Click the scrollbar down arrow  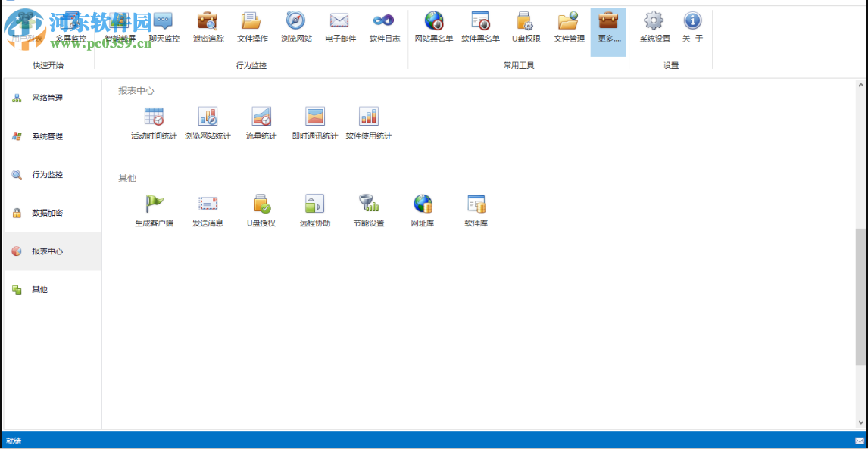[x=860, y=423]
